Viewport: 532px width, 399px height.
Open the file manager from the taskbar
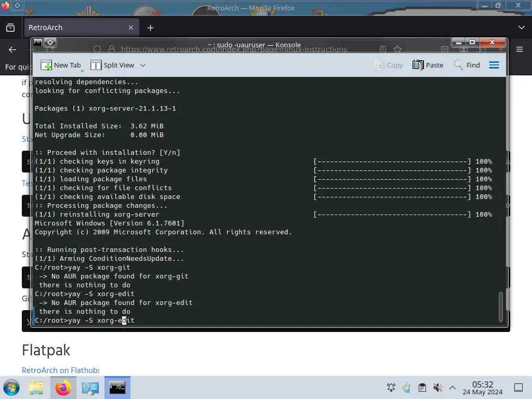(x=36, y=388)
